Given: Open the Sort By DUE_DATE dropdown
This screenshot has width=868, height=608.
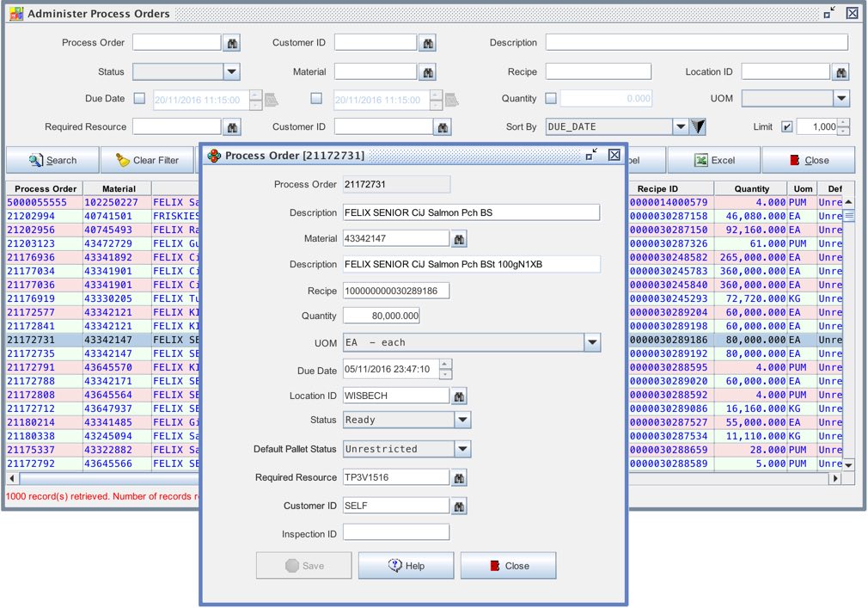Looking at the screenshot, I should click(x=680, y=127).
